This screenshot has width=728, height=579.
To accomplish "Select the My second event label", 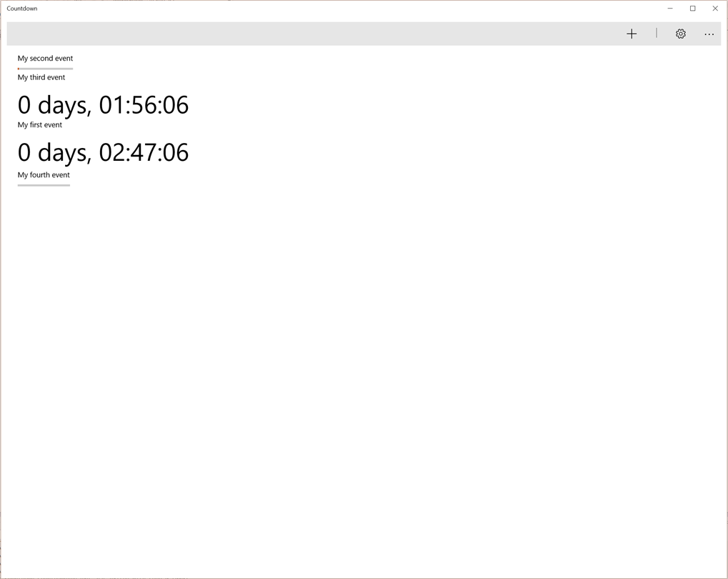I will click(45, 59).
